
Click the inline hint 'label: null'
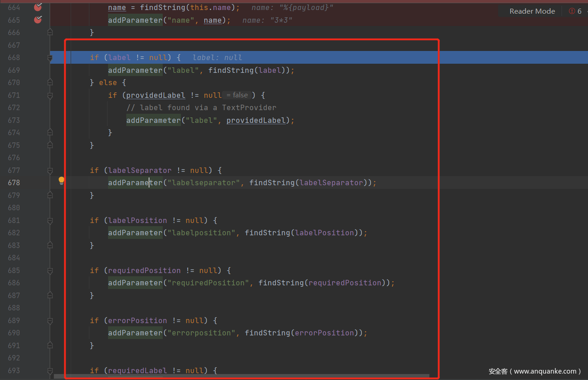pyautogui.click(x=217, y=57)
